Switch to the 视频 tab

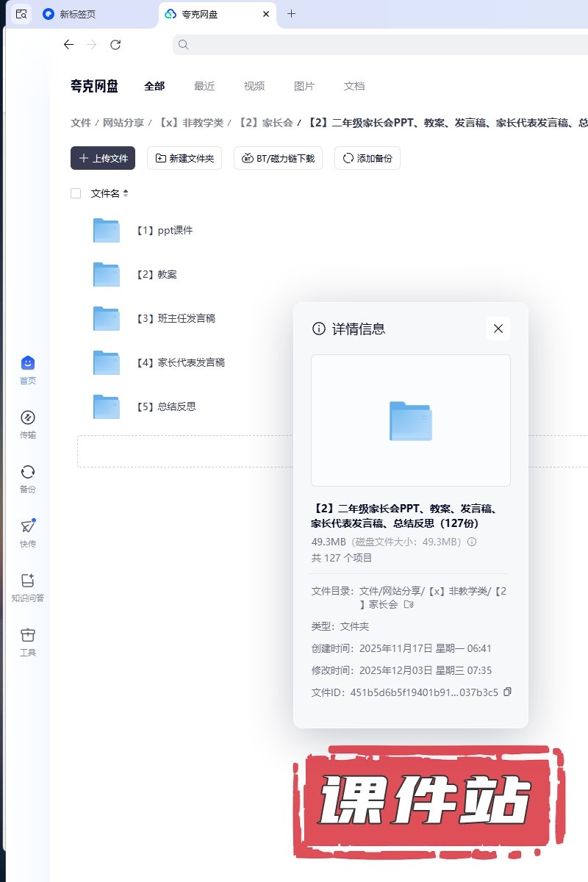click(x=254, y=86)
